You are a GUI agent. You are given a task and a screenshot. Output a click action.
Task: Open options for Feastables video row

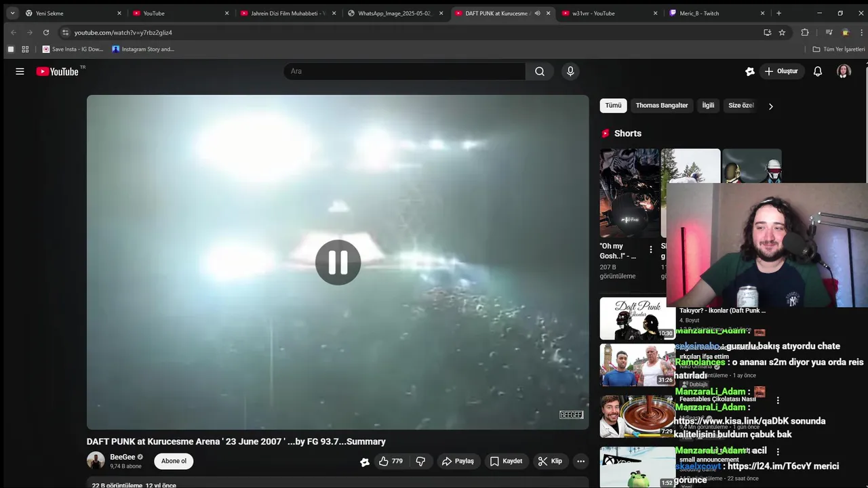(778, 401)
